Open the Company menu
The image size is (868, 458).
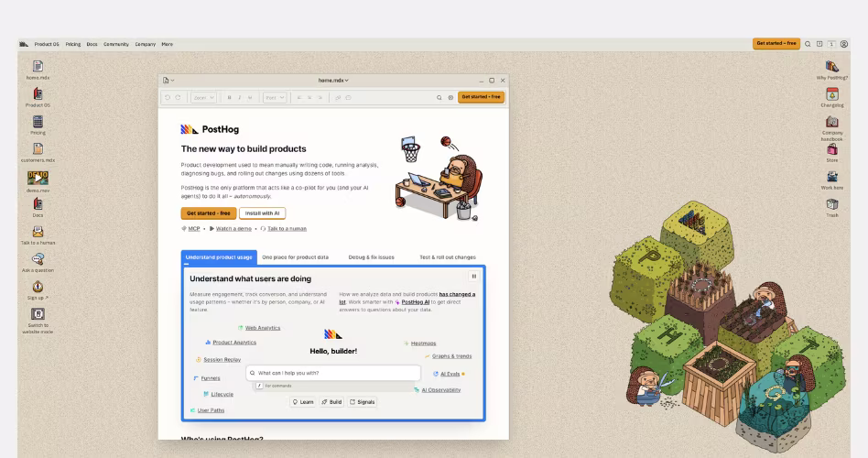click(x=146, y=44)
